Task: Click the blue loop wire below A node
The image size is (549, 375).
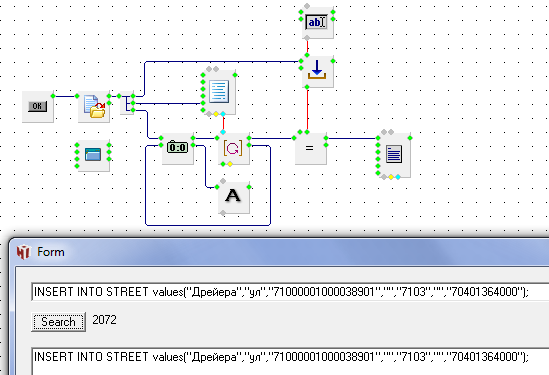Action: pos(208,225)
